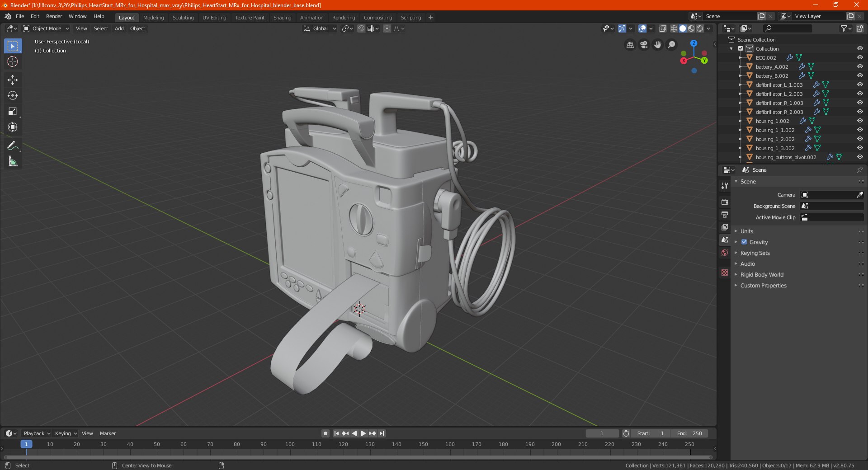Click the End frame field
This screenshot has width=868, height=470.
point(689,433)
